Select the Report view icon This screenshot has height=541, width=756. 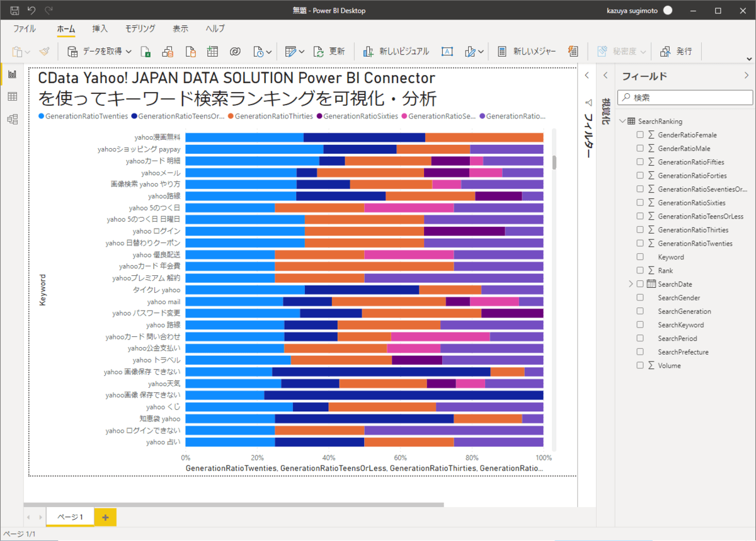(12, 74)
